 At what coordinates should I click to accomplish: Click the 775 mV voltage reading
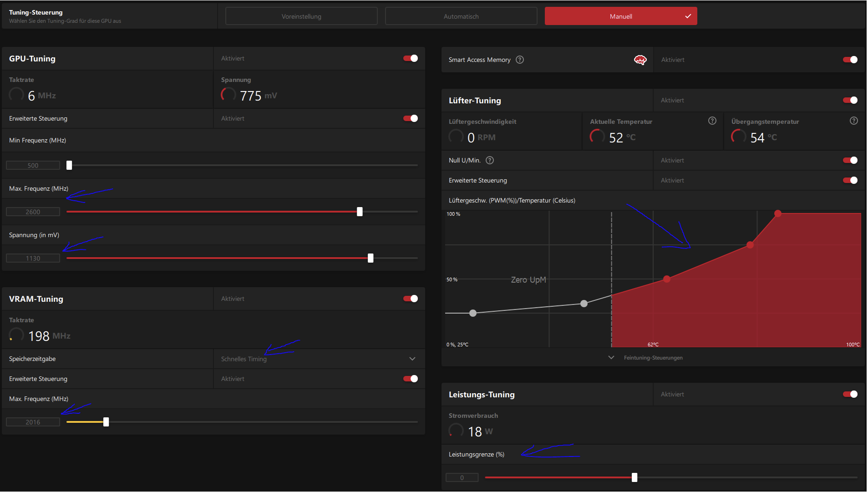point(258,96)
